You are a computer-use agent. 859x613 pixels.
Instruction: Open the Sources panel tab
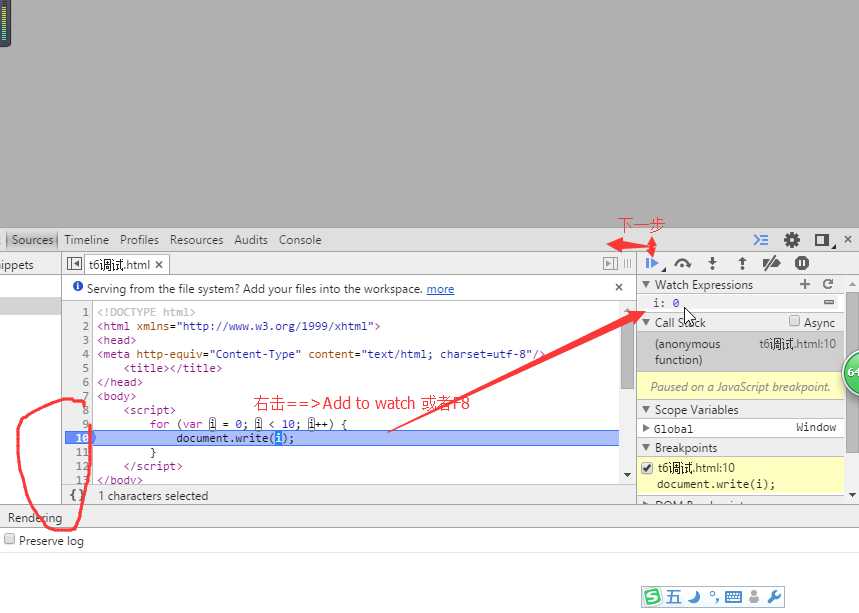[x=32, y=240]
